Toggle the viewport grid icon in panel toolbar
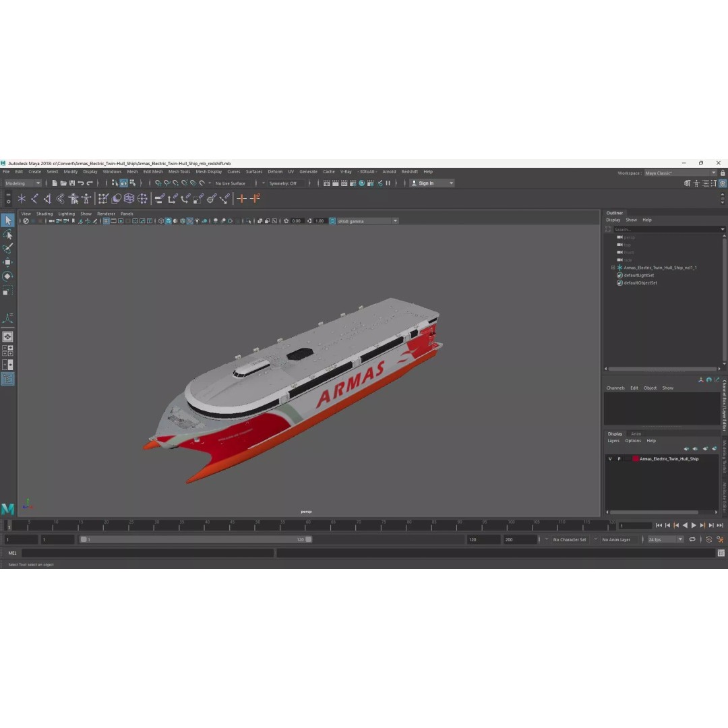 107,221
